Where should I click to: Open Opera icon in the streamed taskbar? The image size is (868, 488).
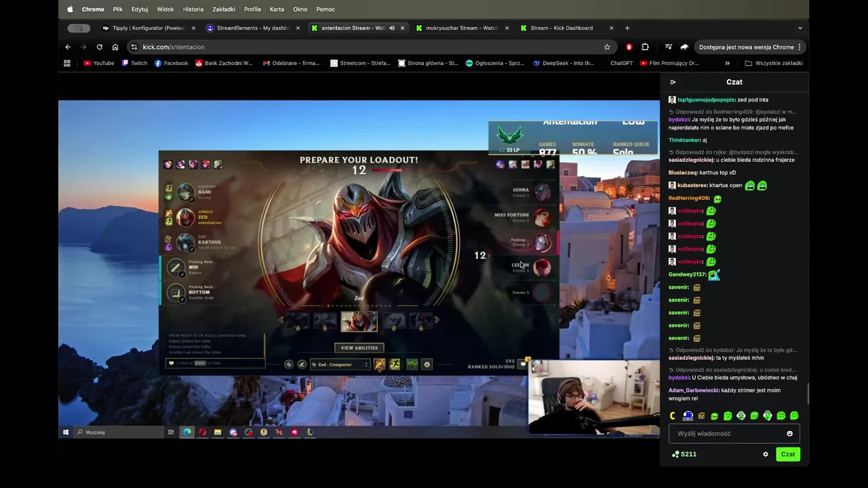(x=202, y=432)
